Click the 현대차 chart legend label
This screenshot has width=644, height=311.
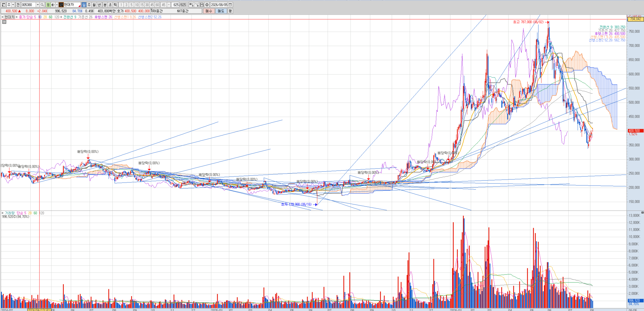pos(9,17)
